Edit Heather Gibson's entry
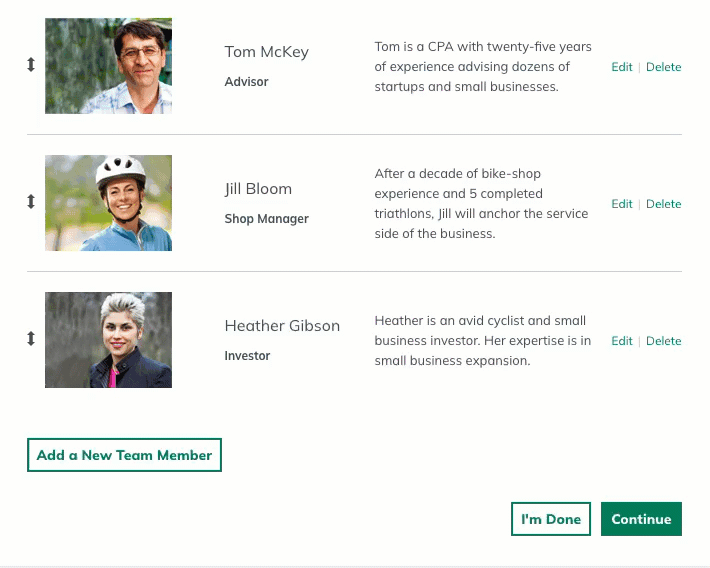Image resolution: width=710 pixels, height=568 pixels. coord(622,341)
